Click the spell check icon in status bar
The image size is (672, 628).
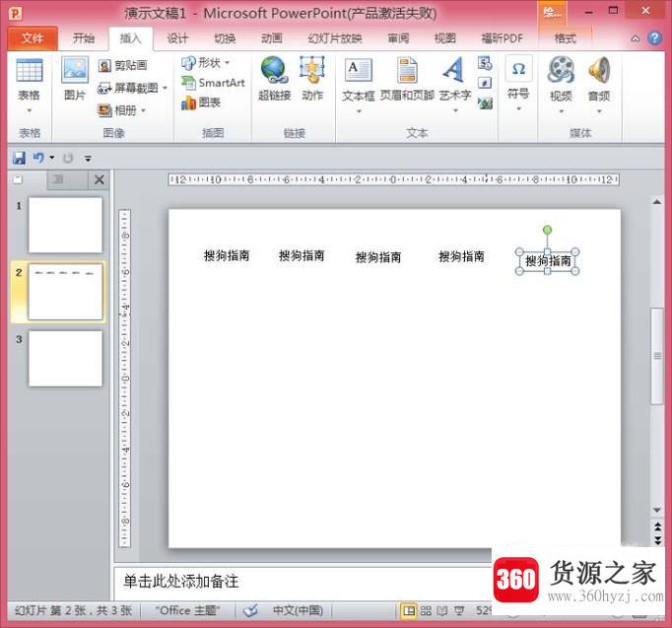pyautogui.click(x=250, y=610)
